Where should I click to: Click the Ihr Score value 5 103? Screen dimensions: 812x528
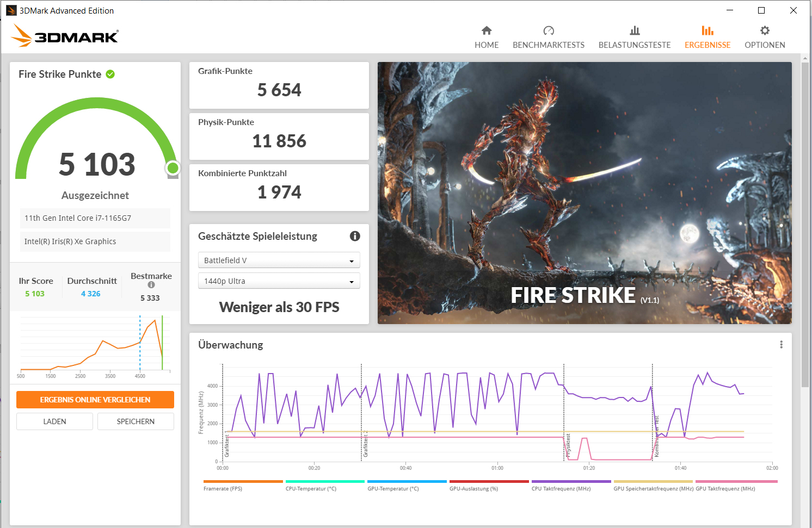[35, 294]
